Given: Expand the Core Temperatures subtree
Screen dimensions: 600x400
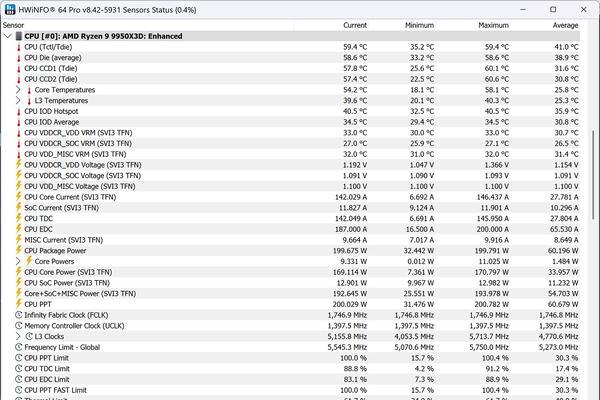Looking at the screenshot, I should 18,90.
